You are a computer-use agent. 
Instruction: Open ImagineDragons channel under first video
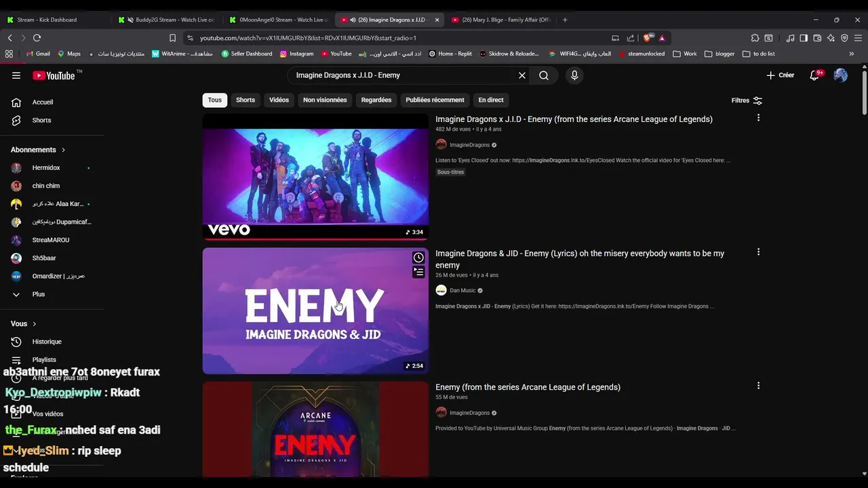point(469,145)
